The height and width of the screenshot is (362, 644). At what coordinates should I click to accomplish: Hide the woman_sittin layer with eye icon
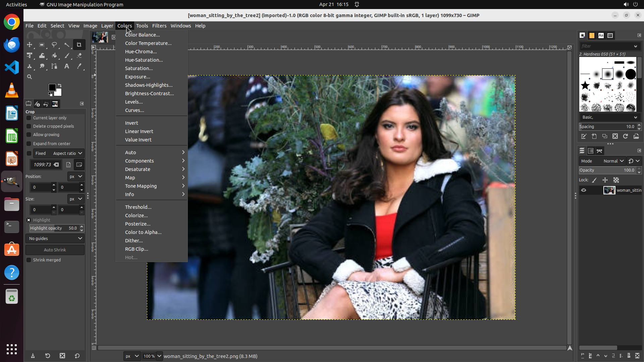click(x=584, y=190)
